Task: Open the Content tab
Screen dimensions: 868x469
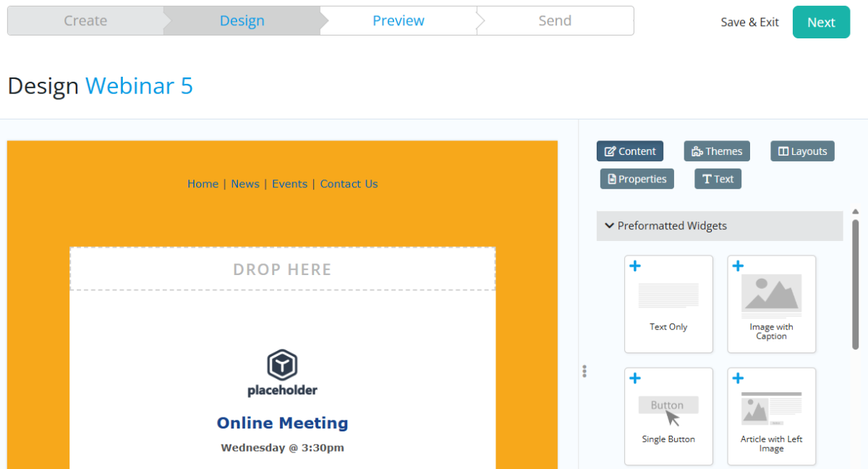Action: 630,151
